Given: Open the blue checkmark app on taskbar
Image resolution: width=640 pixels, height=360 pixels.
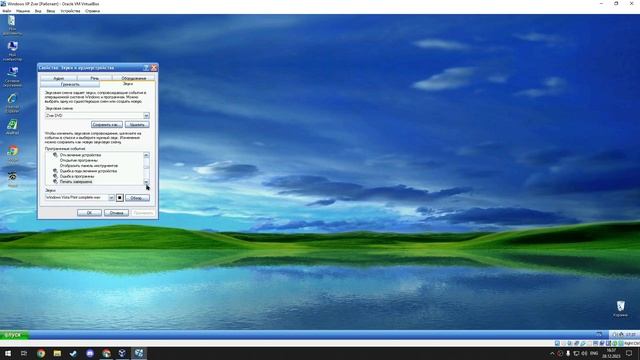Looking at the screenshot, I should [73, 353].
